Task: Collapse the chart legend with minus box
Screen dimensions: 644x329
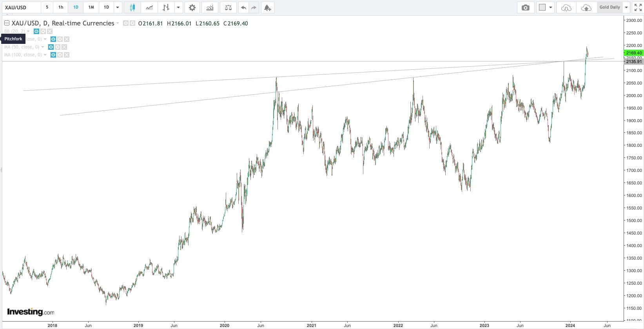Action: point(7,23)
